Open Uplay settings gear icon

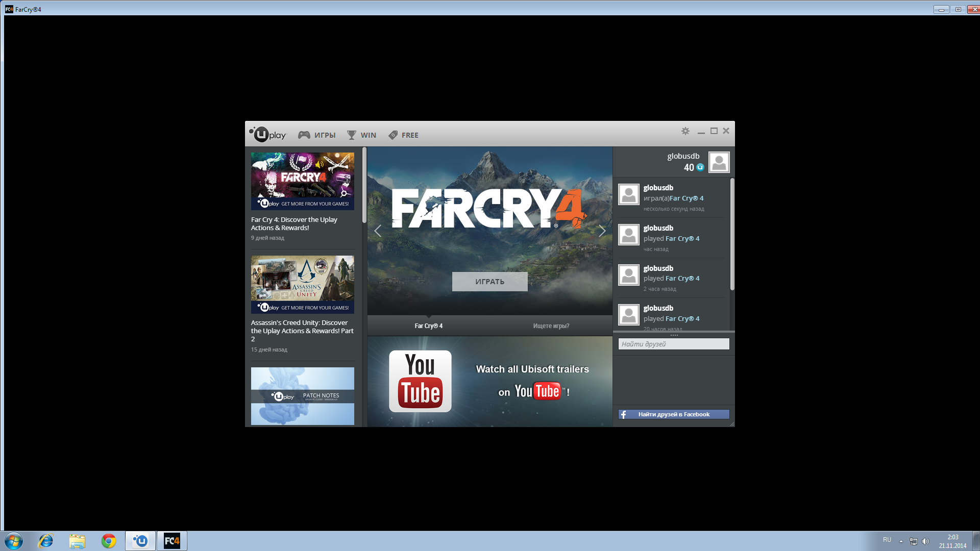point(685,131)
